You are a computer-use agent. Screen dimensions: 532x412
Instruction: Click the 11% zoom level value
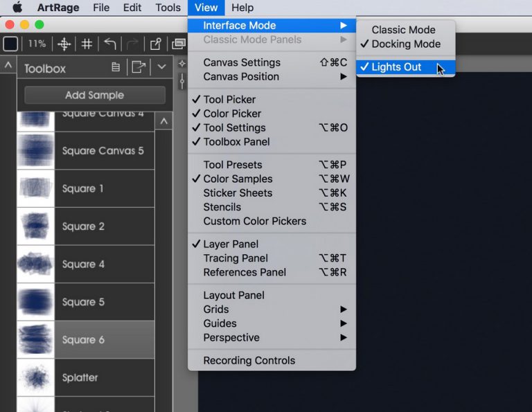tap(37, 44)
